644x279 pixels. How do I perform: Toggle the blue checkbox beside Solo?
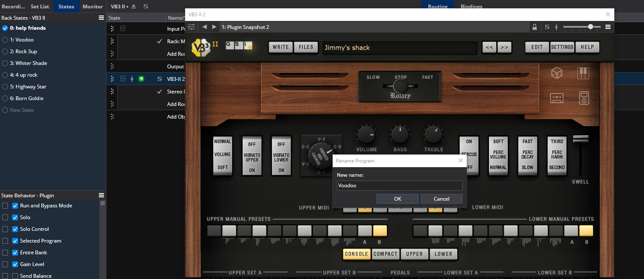click(x=15, y=217)
